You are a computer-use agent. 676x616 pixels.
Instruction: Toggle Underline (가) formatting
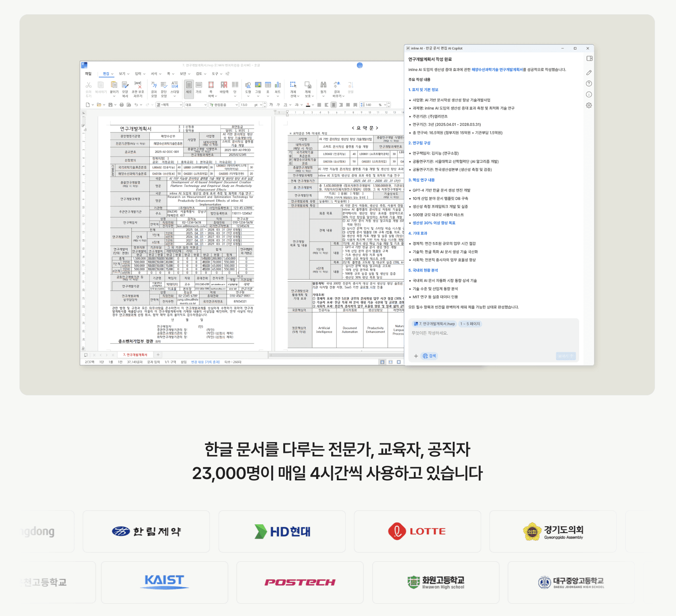[285, 105]
